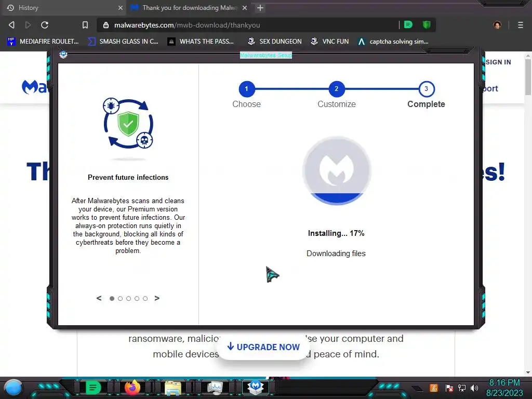Click the browser forward arrow

click(28, 25)
